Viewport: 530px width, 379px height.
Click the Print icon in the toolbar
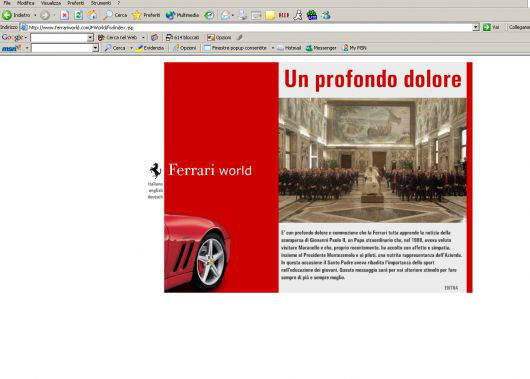click(243, 15)
